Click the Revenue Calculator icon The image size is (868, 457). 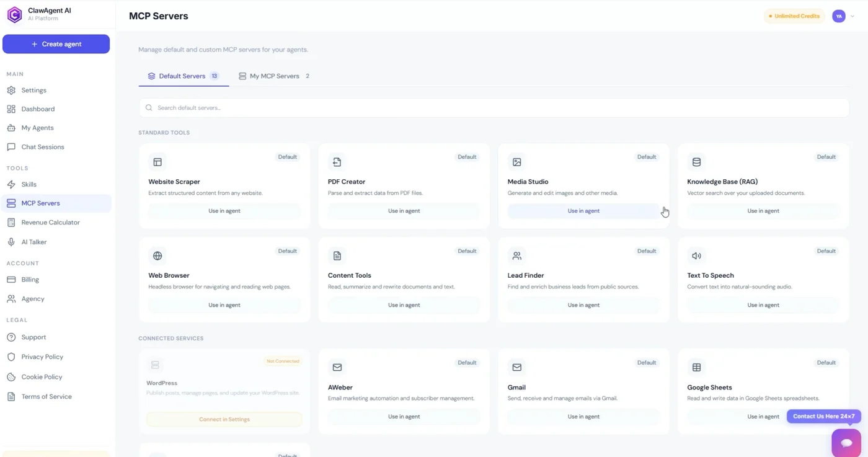(11, 222)
